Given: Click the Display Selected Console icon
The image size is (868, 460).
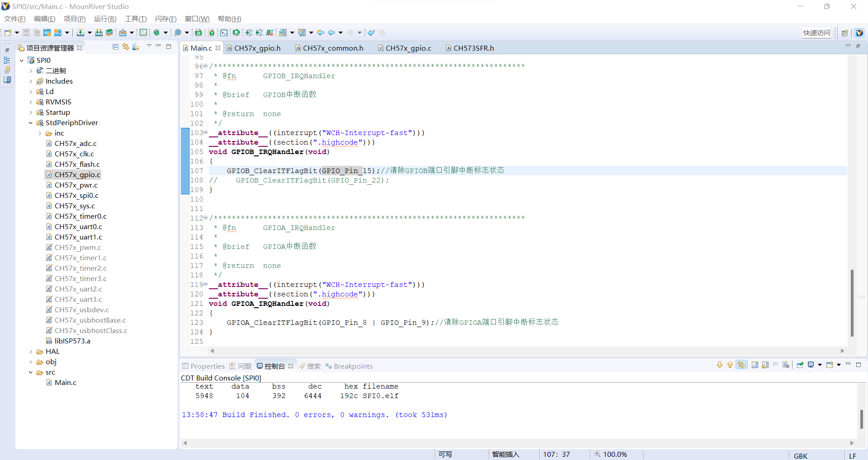Looking at the screenshot, I should [811, 365].
